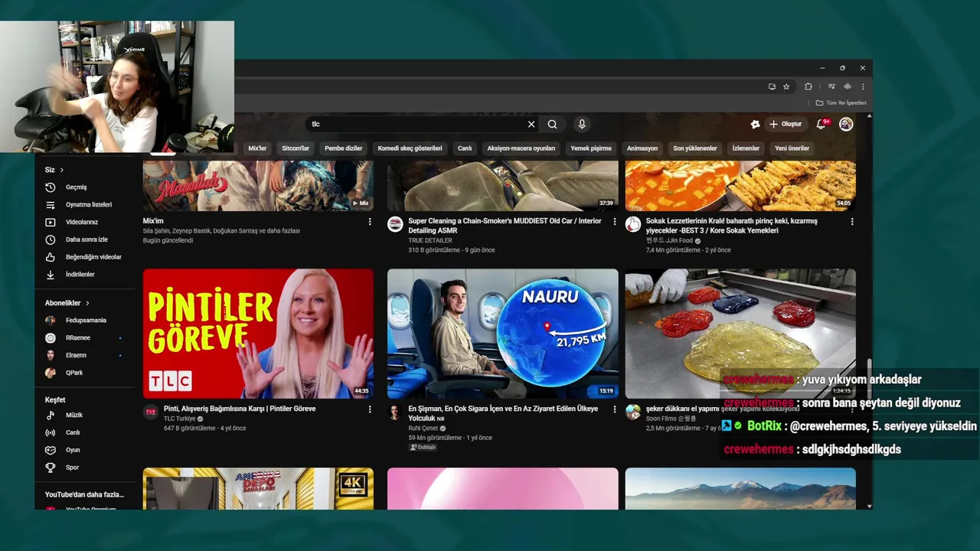Play the muddy car cleaning thumbnail
980x551 pixels.
tap(502, 187)
